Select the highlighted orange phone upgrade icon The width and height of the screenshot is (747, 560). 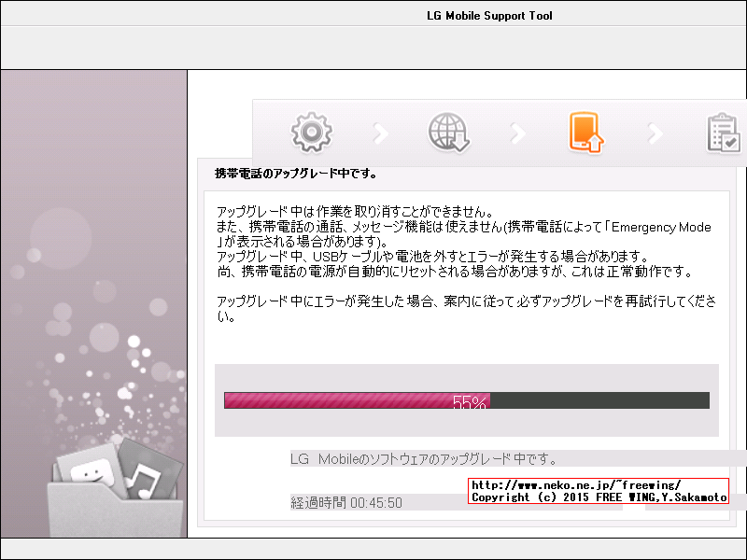[x=586, y=132]
